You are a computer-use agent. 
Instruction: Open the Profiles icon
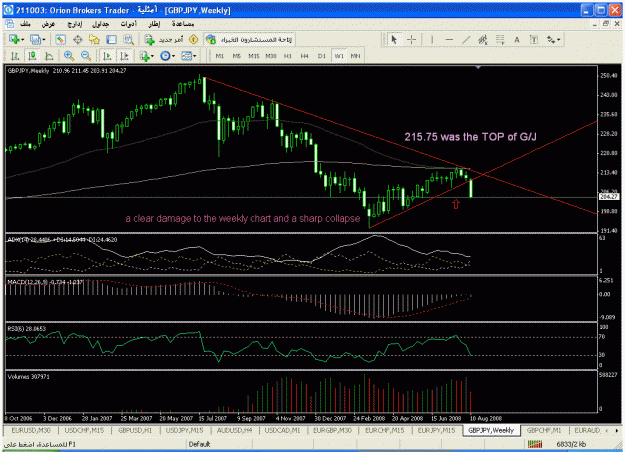pyautogui.click(x=35, y=39)
